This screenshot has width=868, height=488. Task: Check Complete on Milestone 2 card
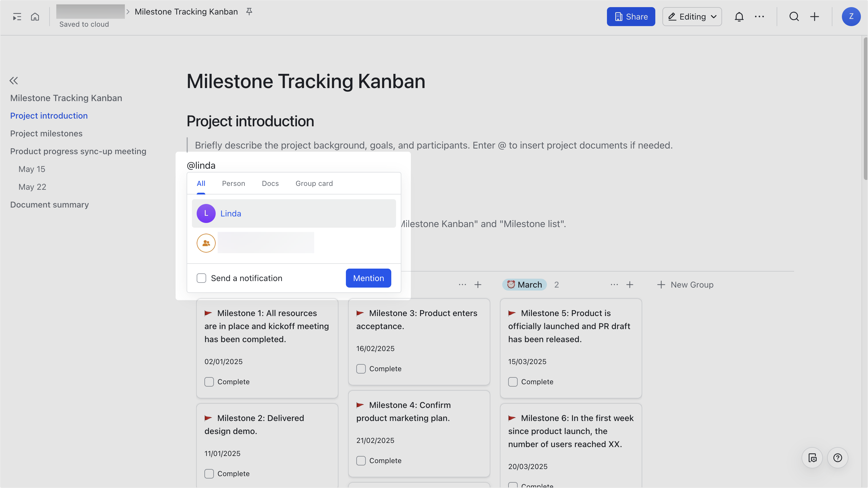click(209, 474)
